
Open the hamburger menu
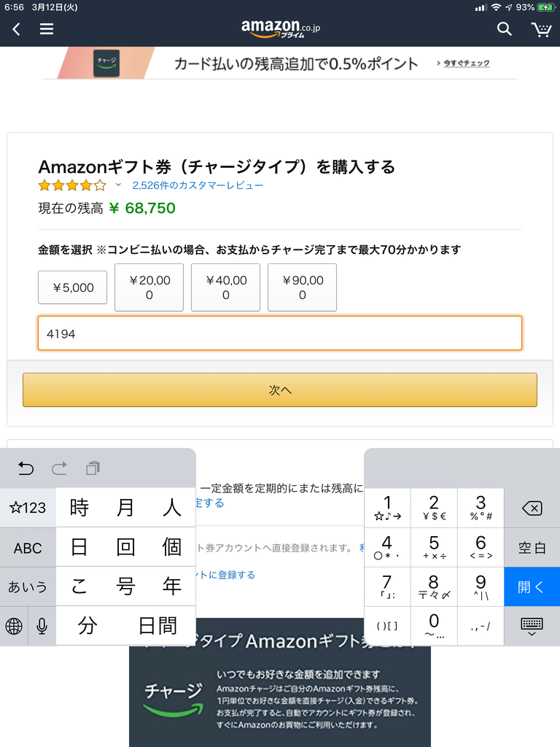coord(46,29)
